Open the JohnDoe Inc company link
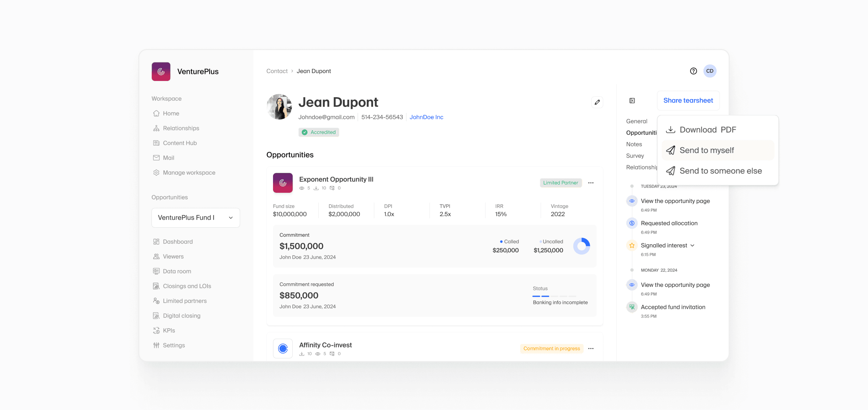The width and height of the screenshot is (868, 410). tap(426, 117)
